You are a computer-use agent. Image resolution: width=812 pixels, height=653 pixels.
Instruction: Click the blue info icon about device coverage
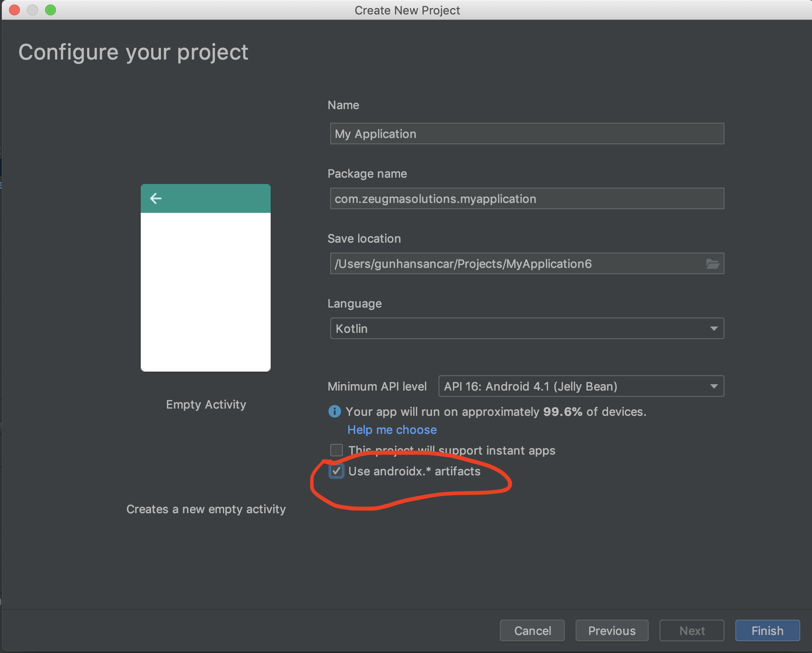point(335,411)
